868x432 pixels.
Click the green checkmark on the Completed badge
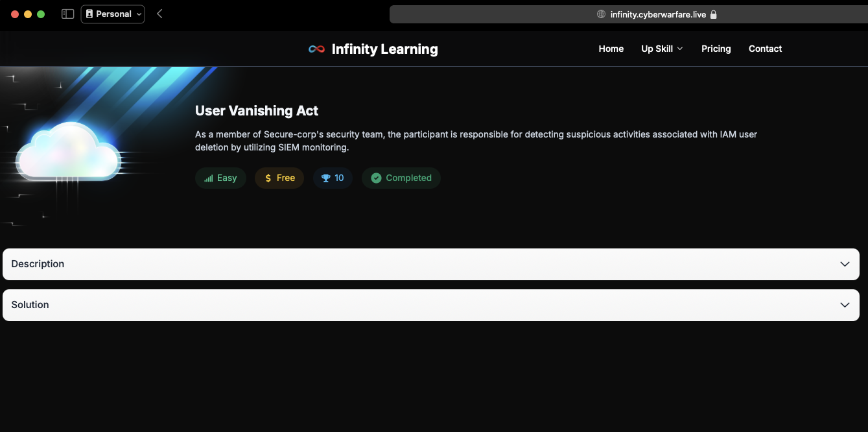377,178
